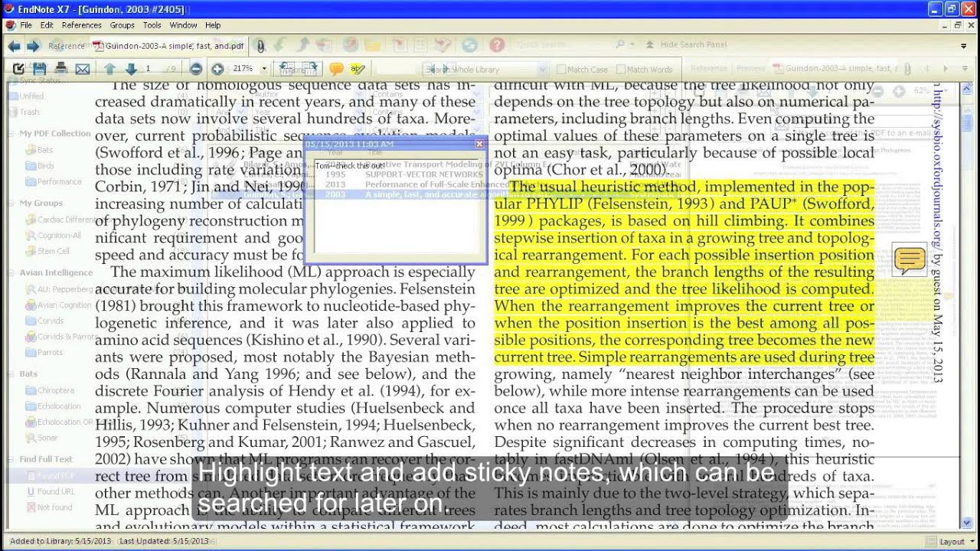This screenshot has width=980, height=551.
Task: Go to previous PDF page arrow
Action: [x=109, y=69]
